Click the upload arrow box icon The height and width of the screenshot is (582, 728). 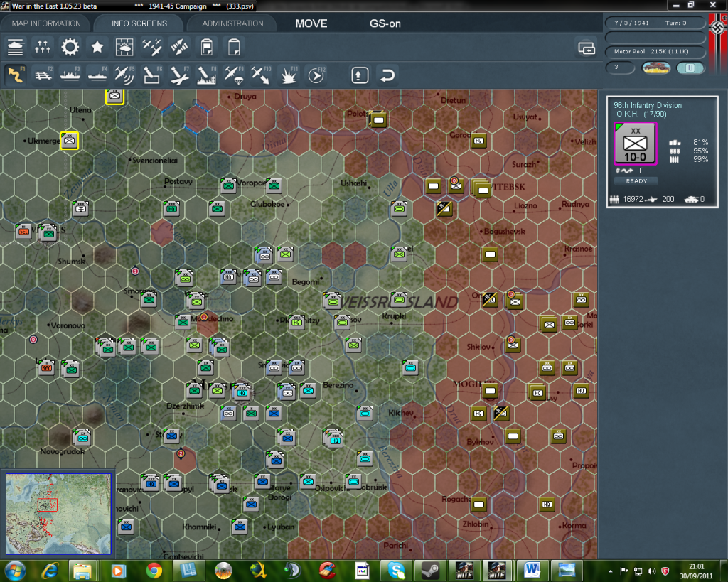coord(360,75)
